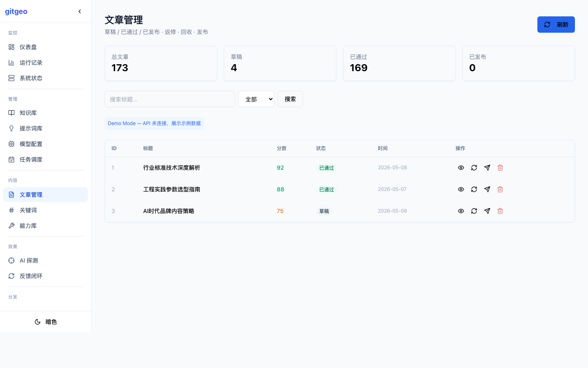Viewport: 588px width, 368px height.
Task: Click the score 75
Action: click(x=280, y=211)
